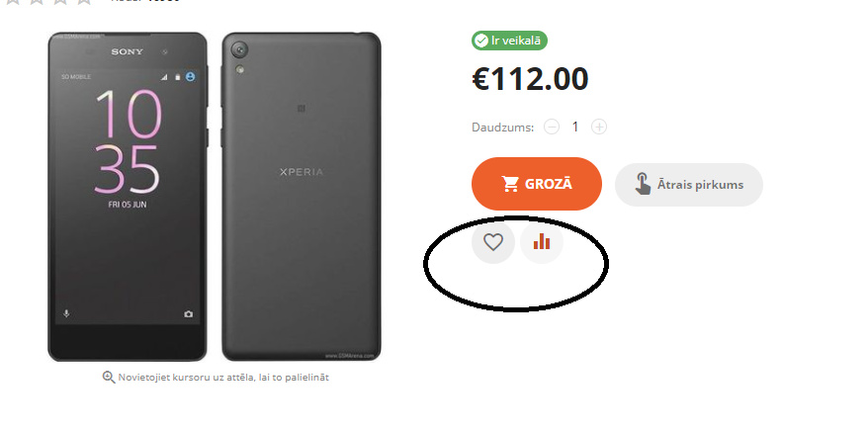Click the shopping cart icon in orange button
The width and height of the screenshot is (868, 429).
click(510, 184)
